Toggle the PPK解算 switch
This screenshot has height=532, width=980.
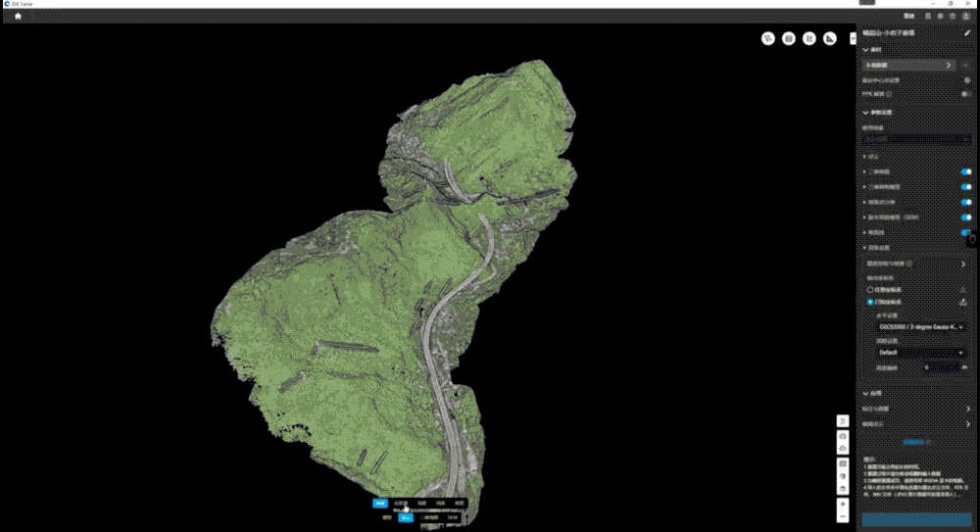click(965, 94)
